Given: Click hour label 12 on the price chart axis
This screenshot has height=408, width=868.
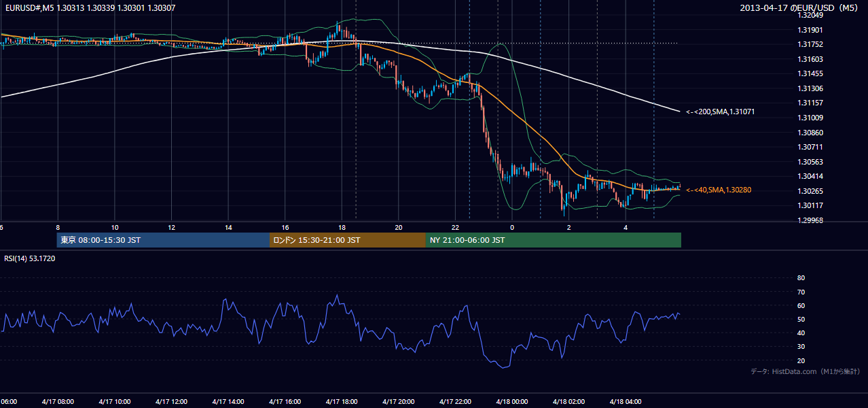Looking at the screenshot, I should (x=172, y=227).
